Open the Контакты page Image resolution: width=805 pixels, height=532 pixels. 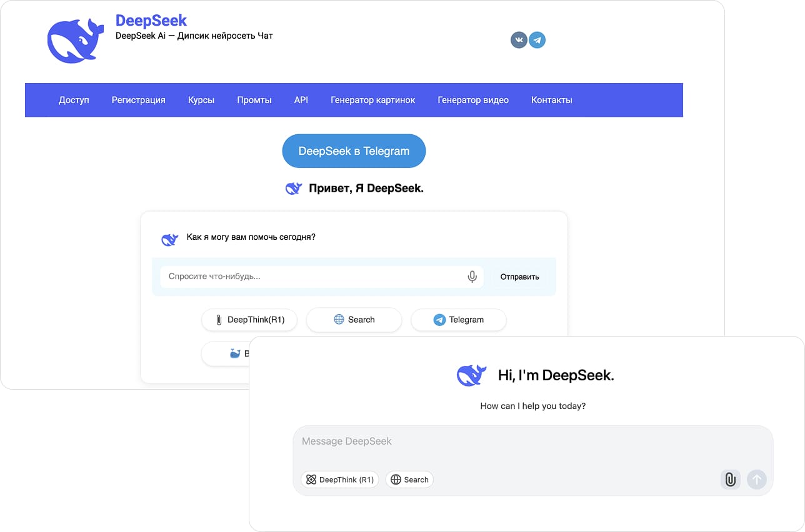coord(552,100)
